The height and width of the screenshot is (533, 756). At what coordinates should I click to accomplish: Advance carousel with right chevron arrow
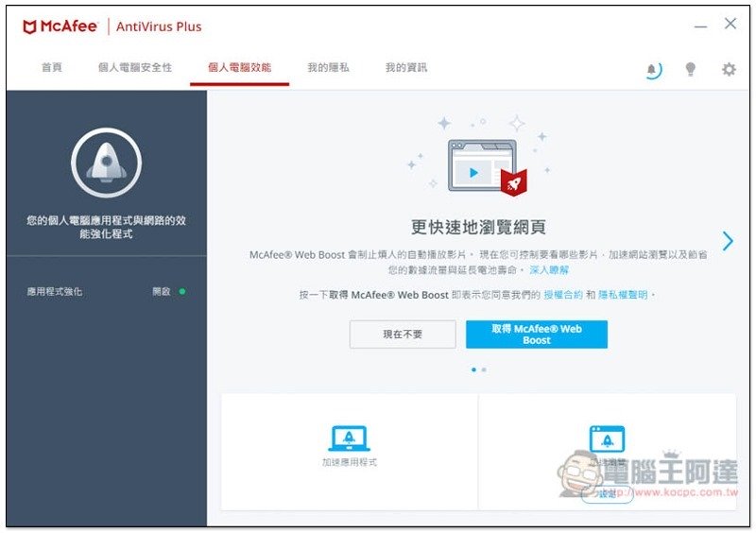(x=728, y=241)
